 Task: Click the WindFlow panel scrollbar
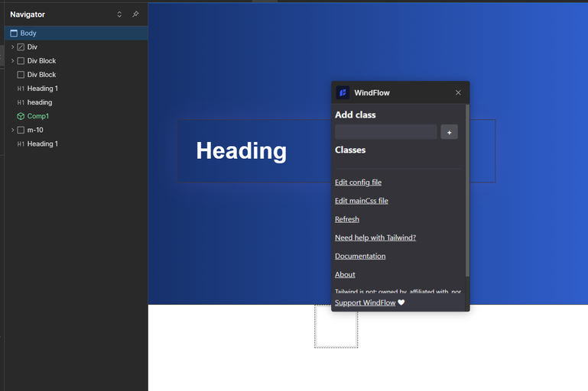467,190
